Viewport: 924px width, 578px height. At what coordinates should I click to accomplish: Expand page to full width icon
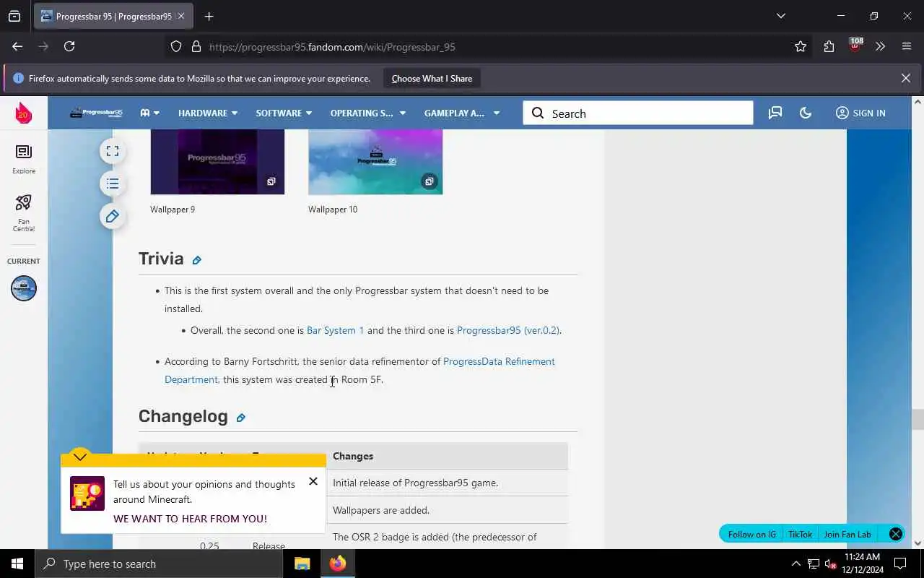pyautogui.click(x=113, y=151)
